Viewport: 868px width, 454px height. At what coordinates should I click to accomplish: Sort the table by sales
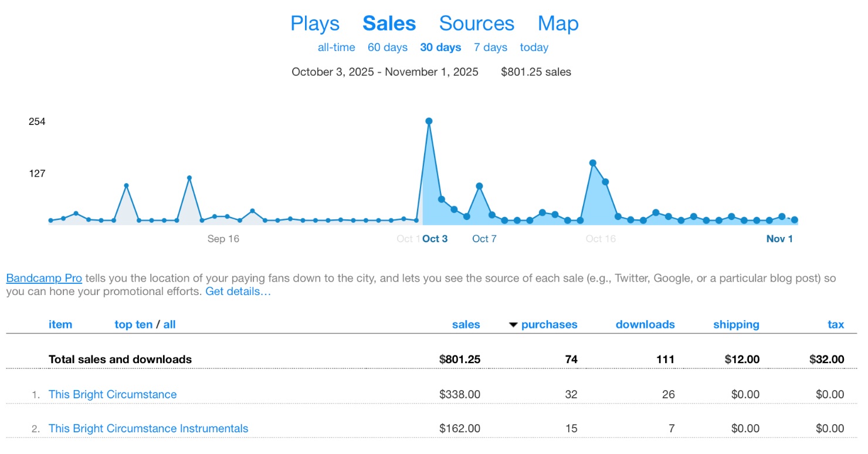[466, 324]
